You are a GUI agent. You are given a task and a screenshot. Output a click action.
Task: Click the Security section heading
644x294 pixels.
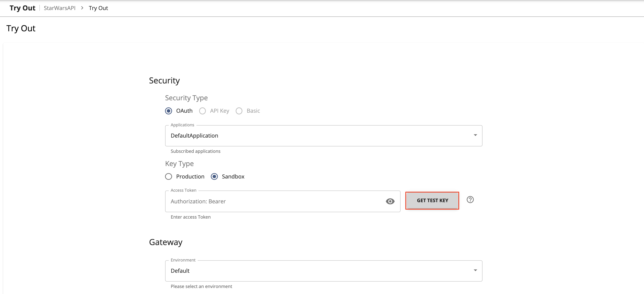[164, 80]
